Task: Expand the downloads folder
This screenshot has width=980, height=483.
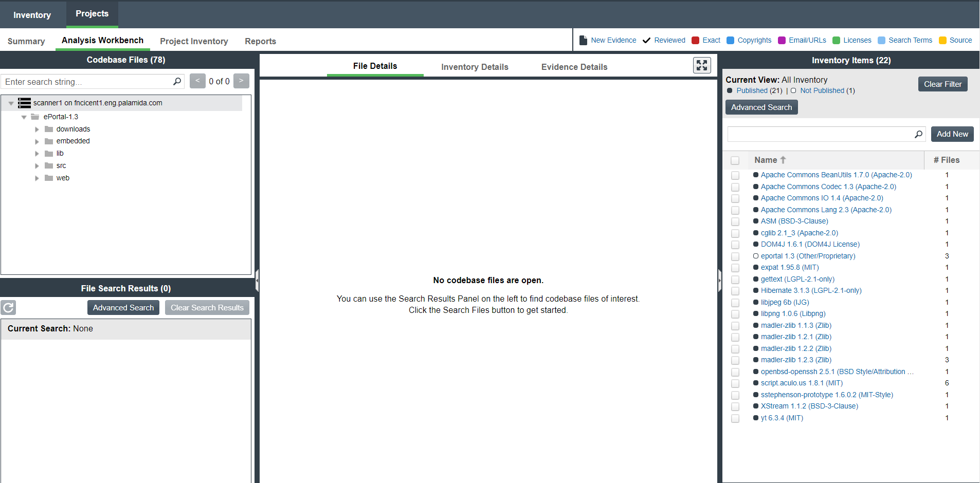Action: pyautogui.click(x=37, y=129)
